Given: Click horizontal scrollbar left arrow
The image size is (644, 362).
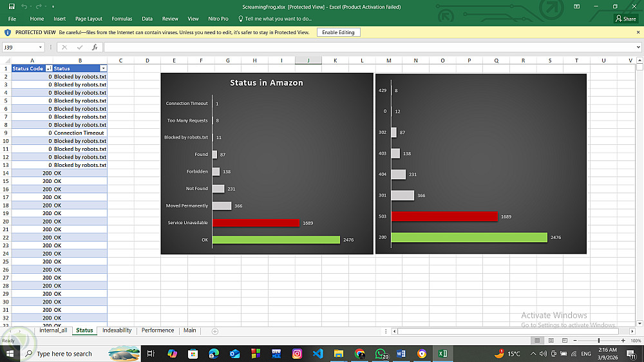Looking at the screenshot, I should (394, 331).
